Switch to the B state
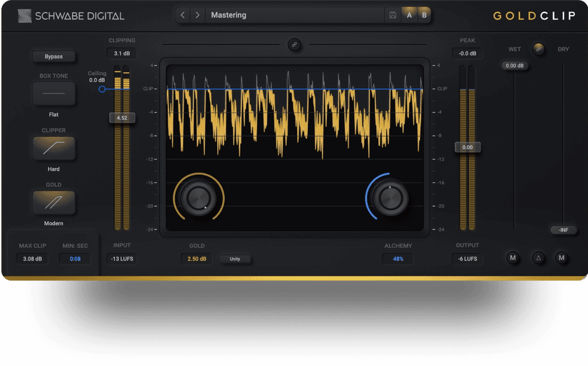The width and height of the screenshot is (588, 366). (x=424, y=15)
